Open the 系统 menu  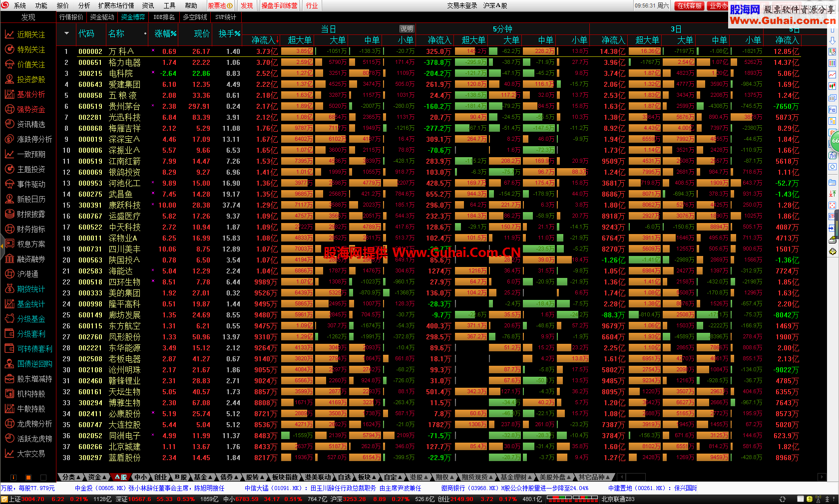tap(20, 5)
